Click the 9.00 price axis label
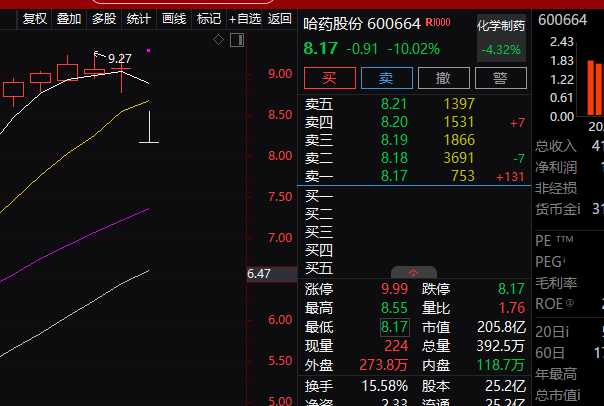This screenshot has width=604, height=406. (x=280, y=74)
